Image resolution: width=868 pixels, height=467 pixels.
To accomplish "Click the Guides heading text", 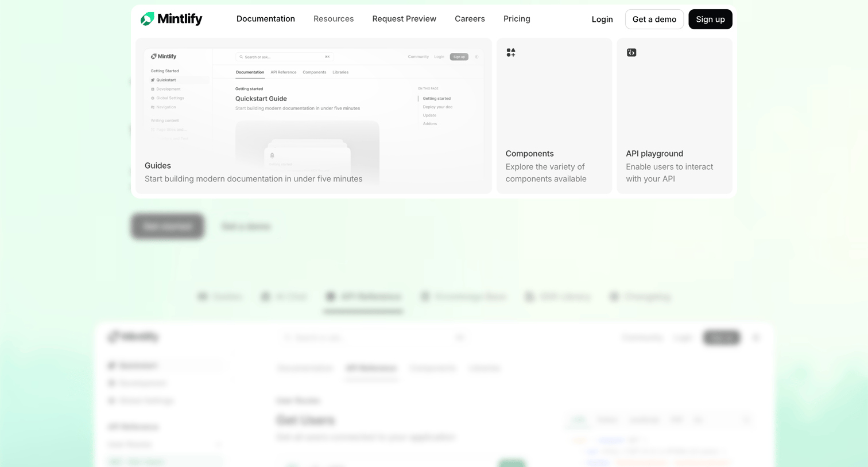I will [158, 166].
